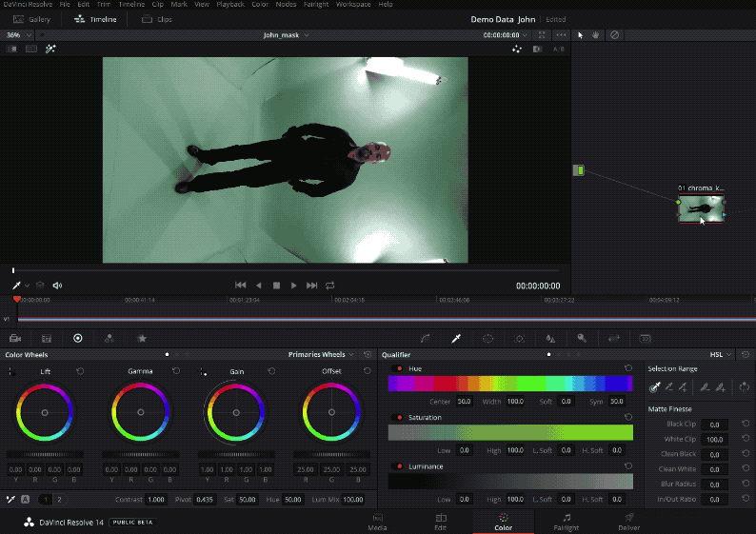Click the bypass grades circle-slash icon
Viewport: 756px width, 534px height.
click(x=614, y=35)
